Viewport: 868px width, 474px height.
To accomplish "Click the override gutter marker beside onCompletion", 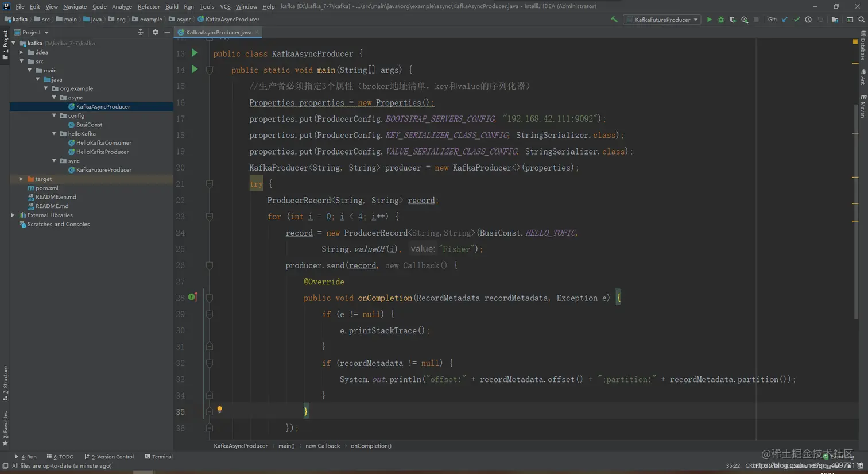I will (x=193, y=297).
